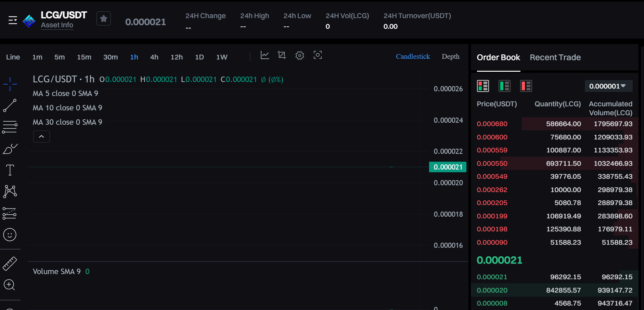The image size is (644, 310).
Task: Select the brush drawing tool
Action: point(10,149)
